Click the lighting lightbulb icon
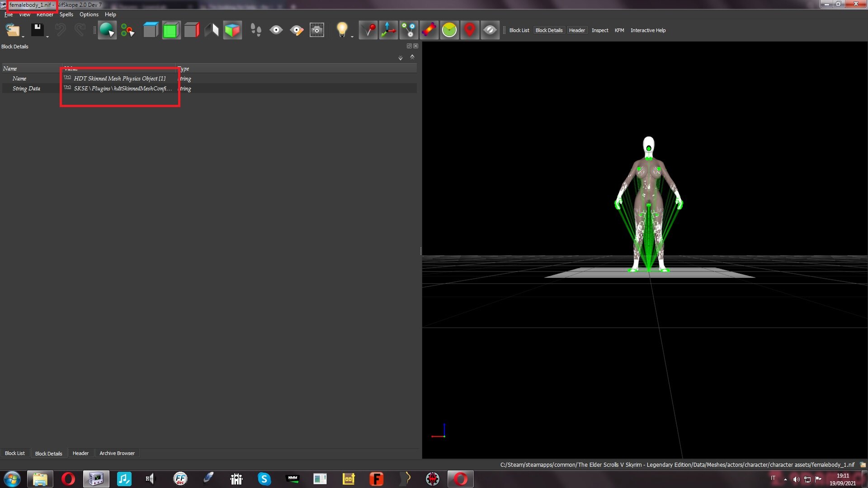This screenshot has height=488, width=868. pyautogui.click(x=342, y=30)
